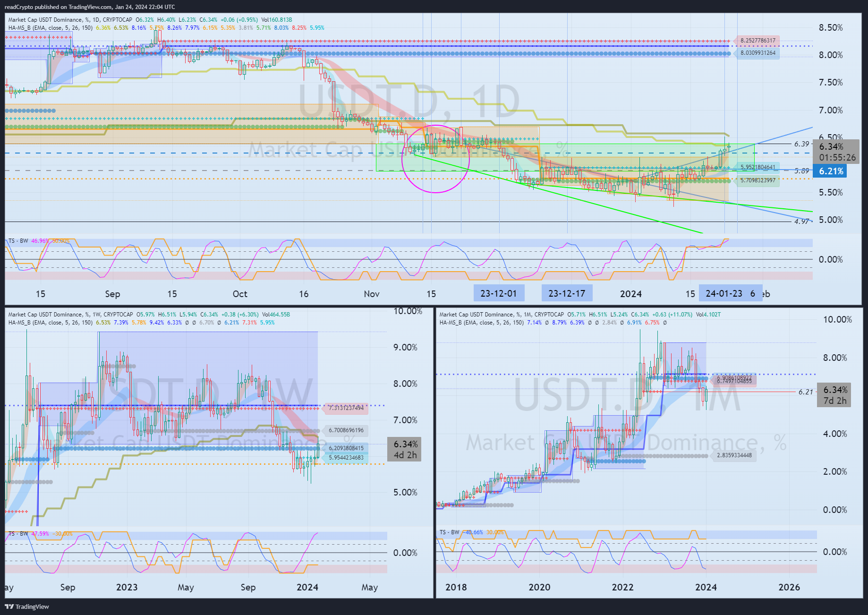Click the 6.7008696196 gray price label
This screenshot has width=868, height=615.
pyautogui.click(x=346, y=430)
